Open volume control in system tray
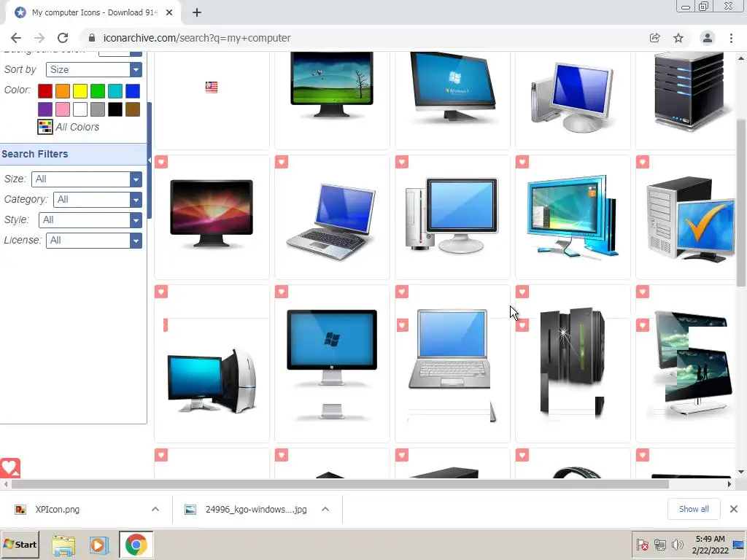This screenshot has width=747, height=560. coord(677,544)
